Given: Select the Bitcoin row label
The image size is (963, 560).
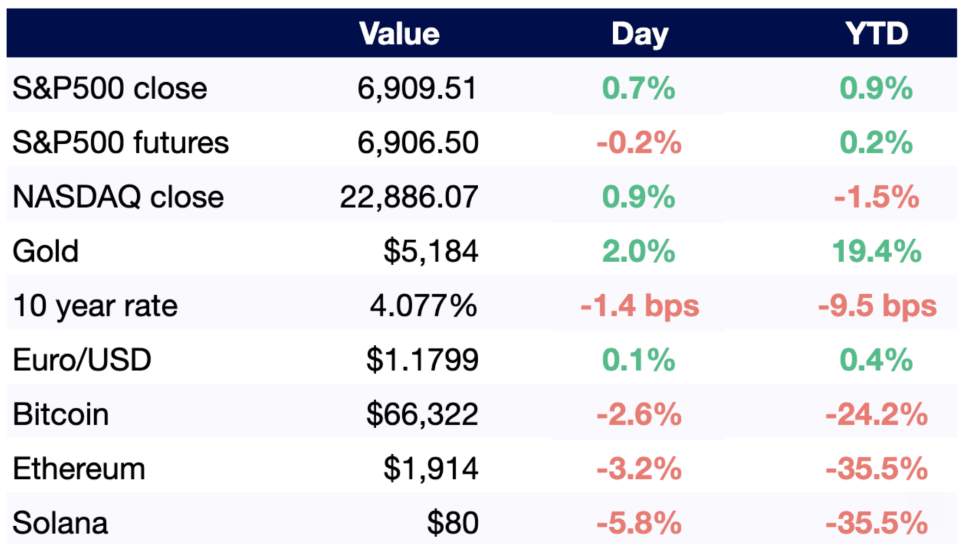Looking at the screenshot, I should pos(60,415).
